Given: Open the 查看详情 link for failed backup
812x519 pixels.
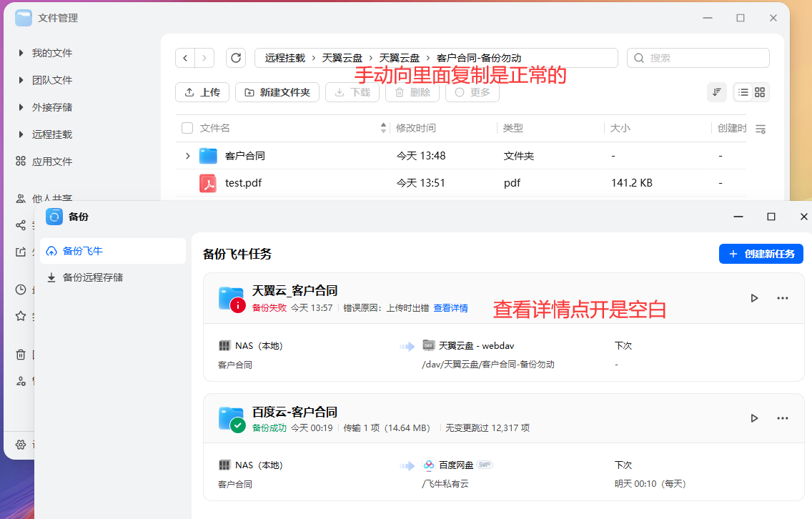Looking at the screenshot, I should coord(450,308).
